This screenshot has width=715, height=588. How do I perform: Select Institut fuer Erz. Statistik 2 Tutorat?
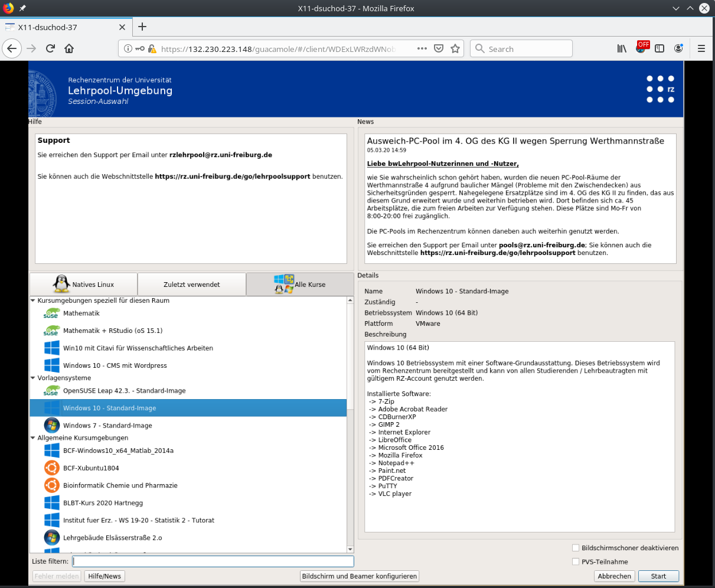139,520
